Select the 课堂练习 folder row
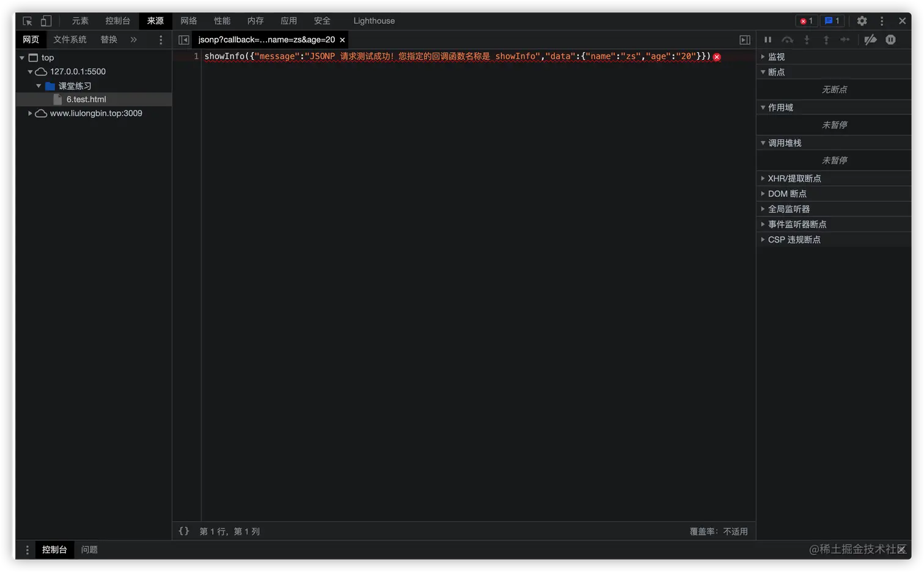Viewport: 924px width, 572px height. [x=94, y=86]
